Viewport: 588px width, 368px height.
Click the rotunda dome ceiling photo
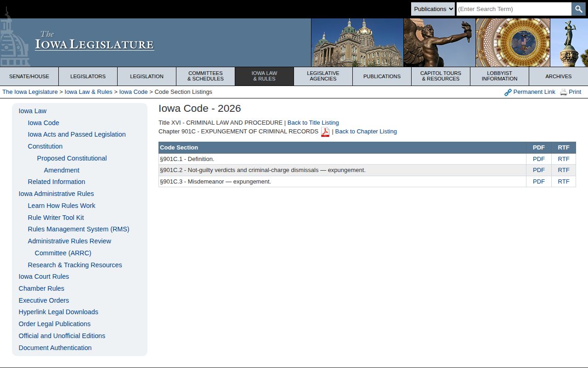click(x=513, y=42)
